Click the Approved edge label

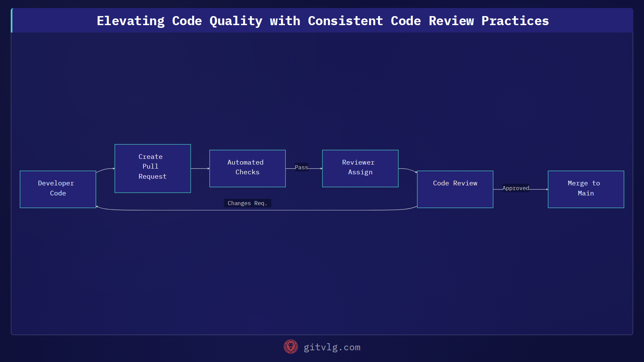coord(516,188)
